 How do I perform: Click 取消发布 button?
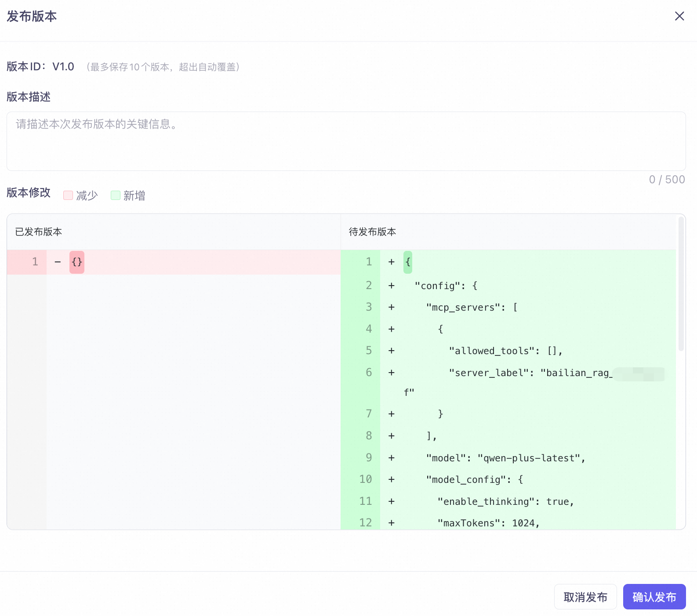(x=585, y=597)
